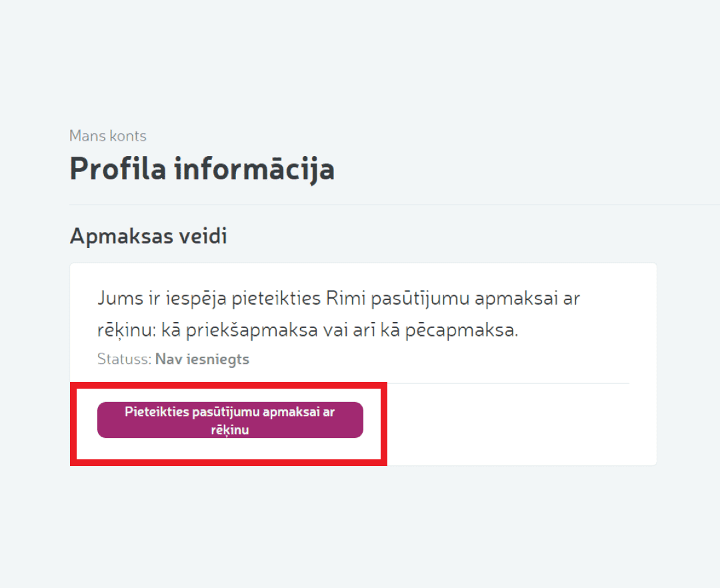The width and height of the screenshot is (720, 588).
Task: Click the Nav iesniegts status value
Action: coord(202,359)
